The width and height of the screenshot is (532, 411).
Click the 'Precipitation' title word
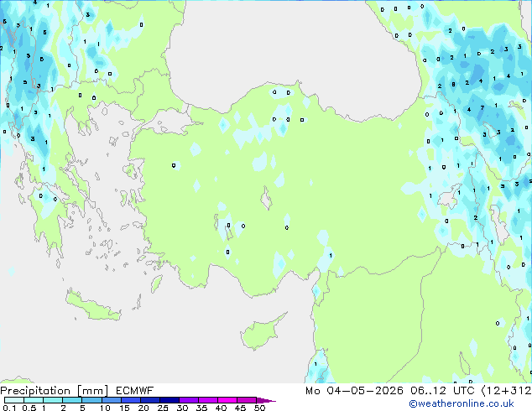pyautogui.click(x=35, y=391)
